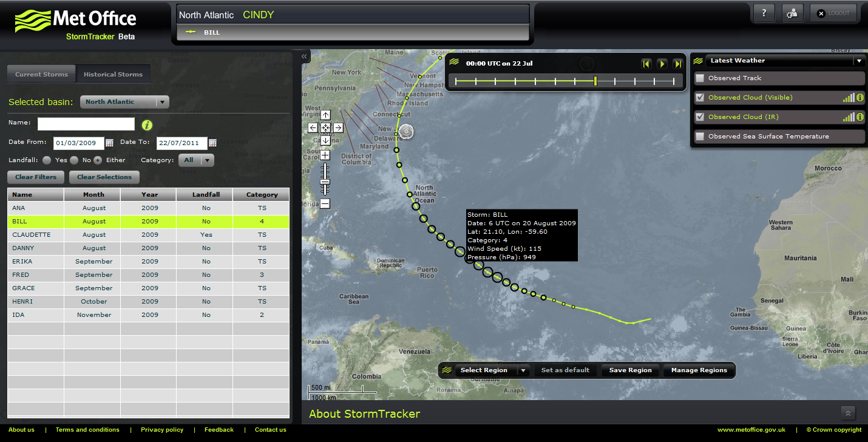Click the center map crosshair icon
Viewport: 868px width, 442px height.
click(325, 127)
